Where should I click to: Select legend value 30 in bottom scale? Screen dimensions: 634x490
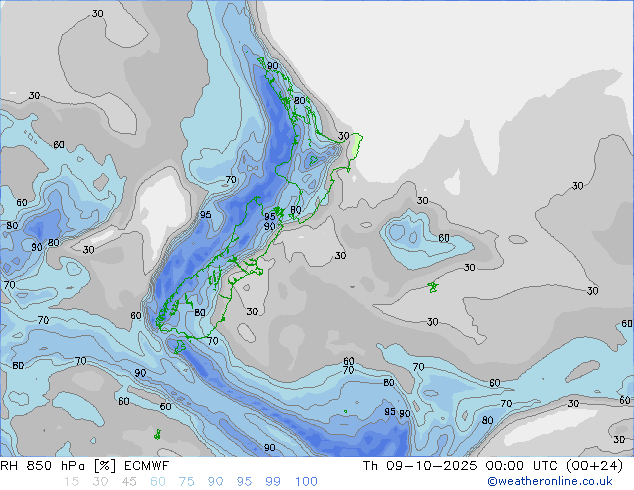coord(100,482)
